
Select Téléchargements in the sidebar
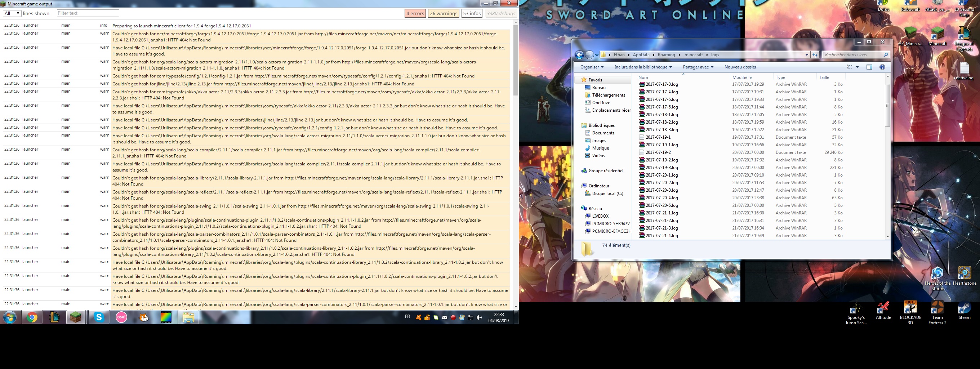click(x=608, y=95)
